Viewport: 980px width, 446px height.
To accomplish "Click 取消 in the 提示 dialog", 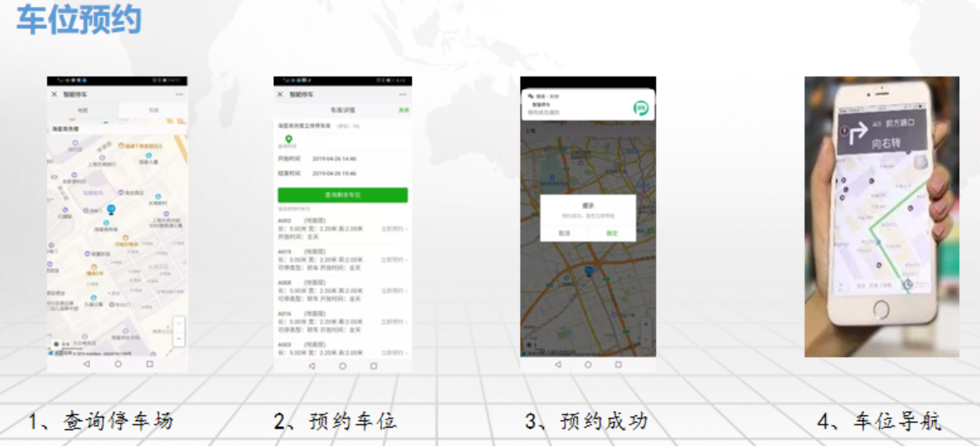I will pos(564,233).
